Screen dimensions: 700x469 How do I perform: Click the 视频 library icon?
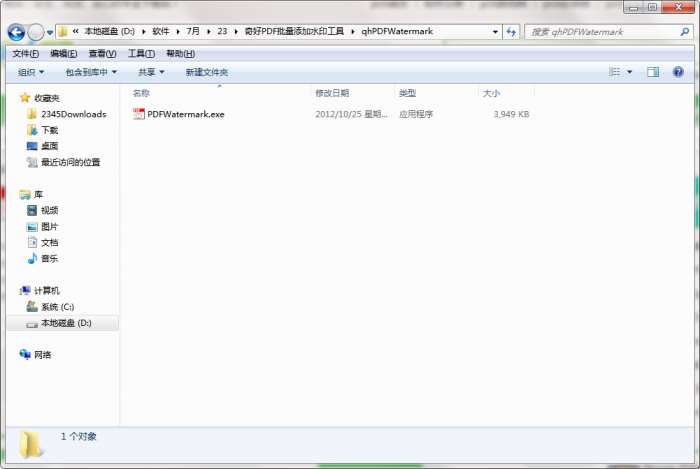pos(32,210)
